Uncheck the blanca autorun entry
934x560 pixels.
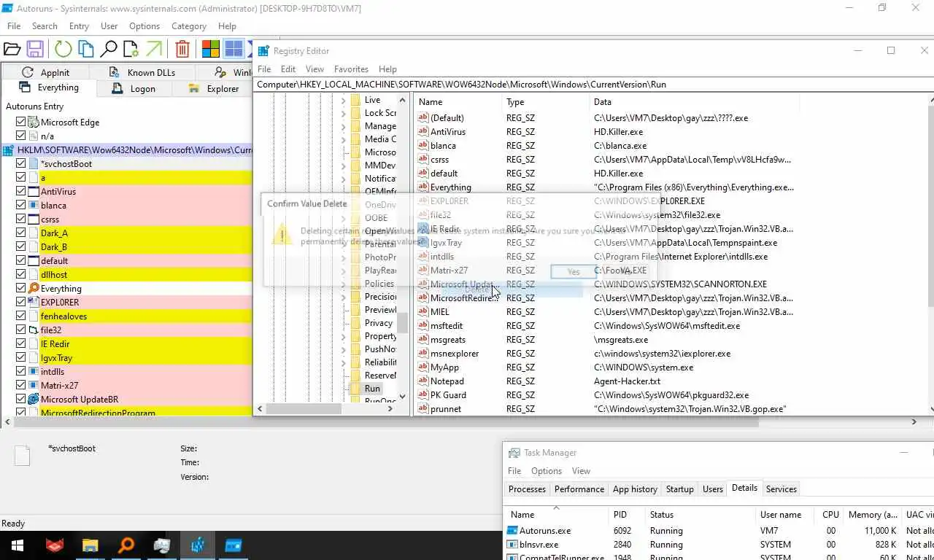21,206
